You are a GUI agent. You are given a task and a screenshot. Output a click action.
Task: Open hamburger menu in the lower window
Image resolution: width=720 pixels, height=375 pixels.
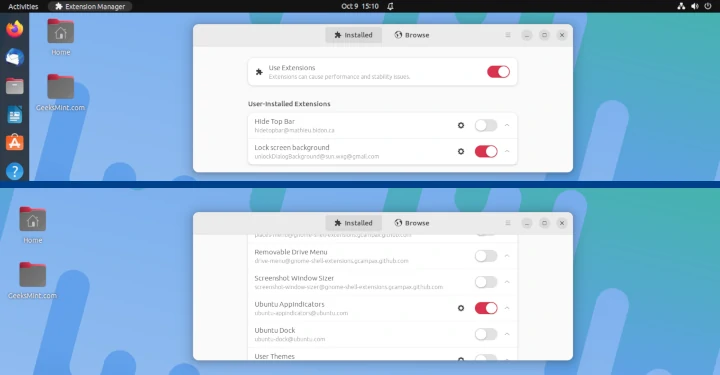coord(508,223)
